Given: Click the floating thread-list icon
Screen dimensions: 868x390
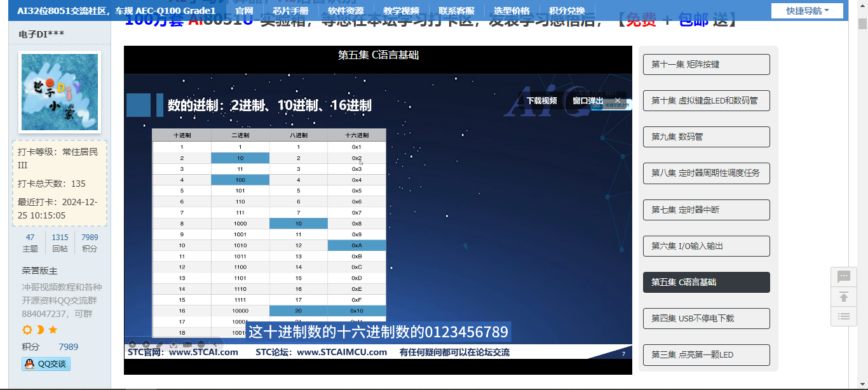Looking at the screenshot, I should [844, 316].
